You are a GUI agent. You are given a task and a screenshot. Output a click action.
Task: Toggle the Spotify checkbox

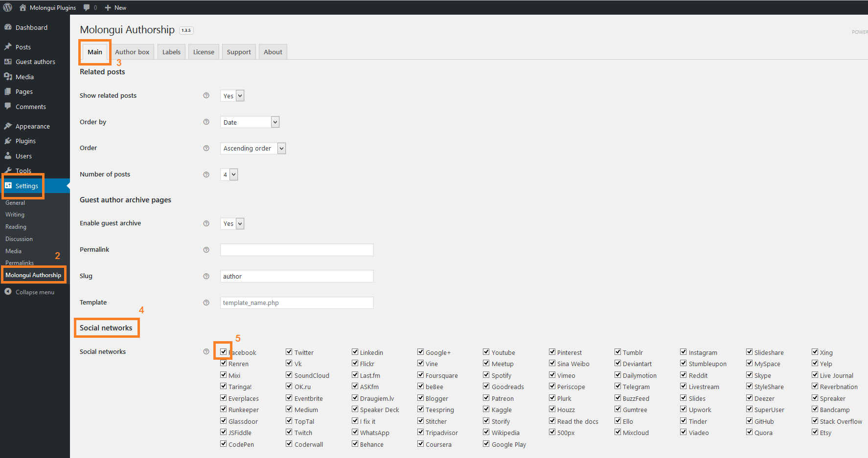pyautogui.click(x=486, y=374)
